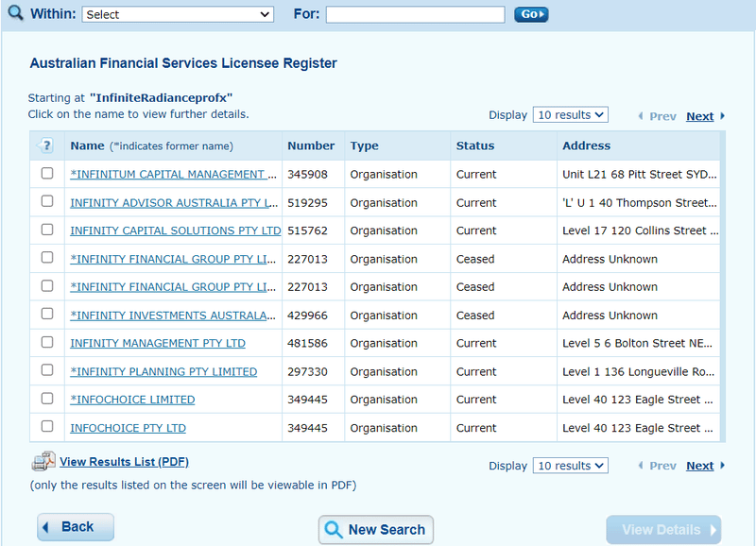Click the Prev link below the table
The image size is (756, 546).
(x=662, y=466)
